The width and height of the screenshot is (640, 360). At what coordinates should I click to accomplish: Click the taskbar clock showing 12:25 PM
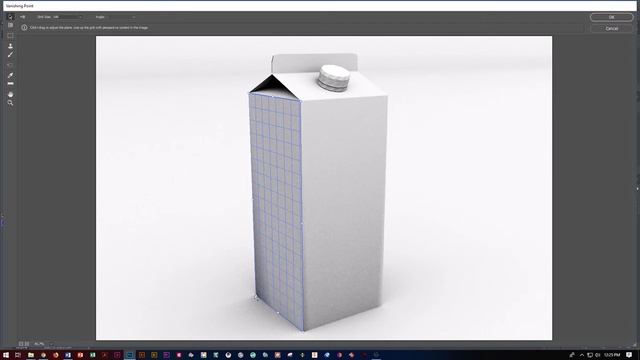pyautogui.click(x=611, y=355)
